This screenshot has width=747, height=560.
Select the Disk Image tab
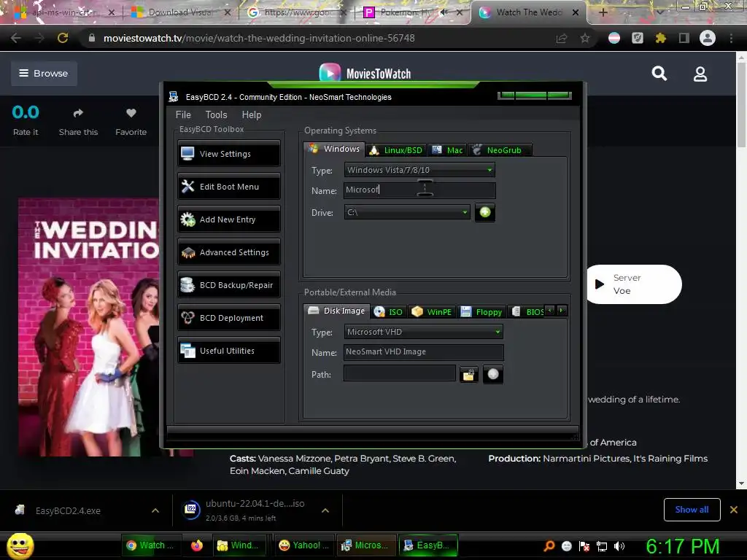point(336,311)
